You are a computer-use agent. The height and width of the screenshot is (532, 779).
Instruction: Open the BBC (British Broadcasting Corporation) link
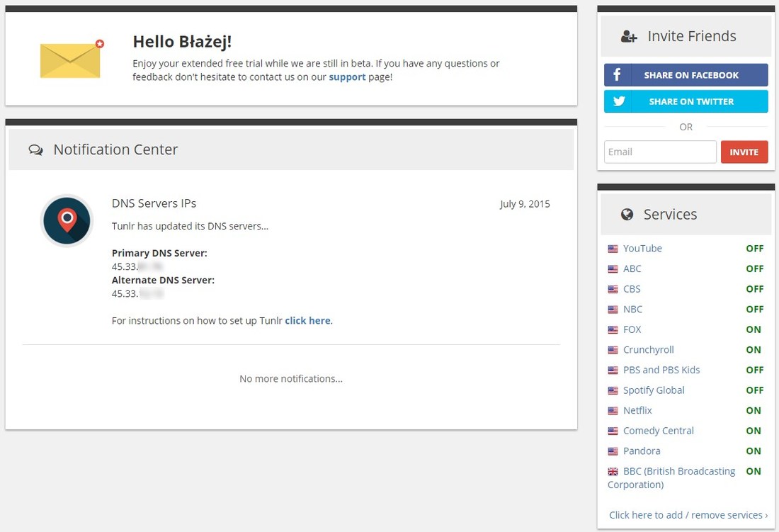pos(671,478)
